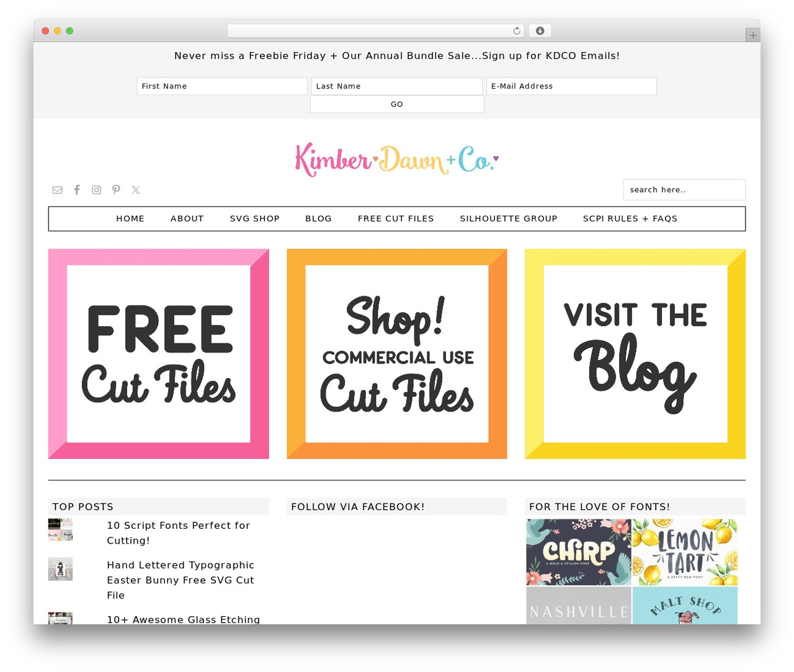The height and width of the screenshot is (672, 794).
Task: Open the Lemon Tart font image
Action: point(685,552)
